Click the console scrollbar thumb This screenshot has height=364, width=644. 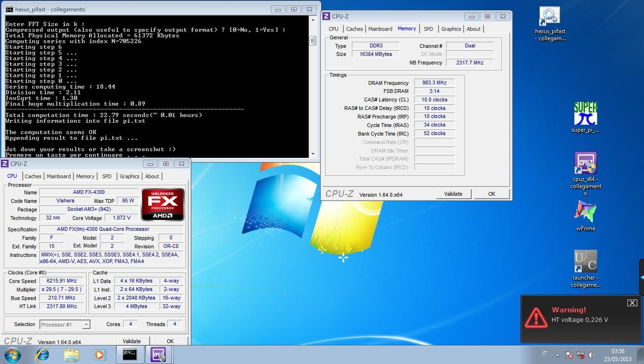(313, 41)
